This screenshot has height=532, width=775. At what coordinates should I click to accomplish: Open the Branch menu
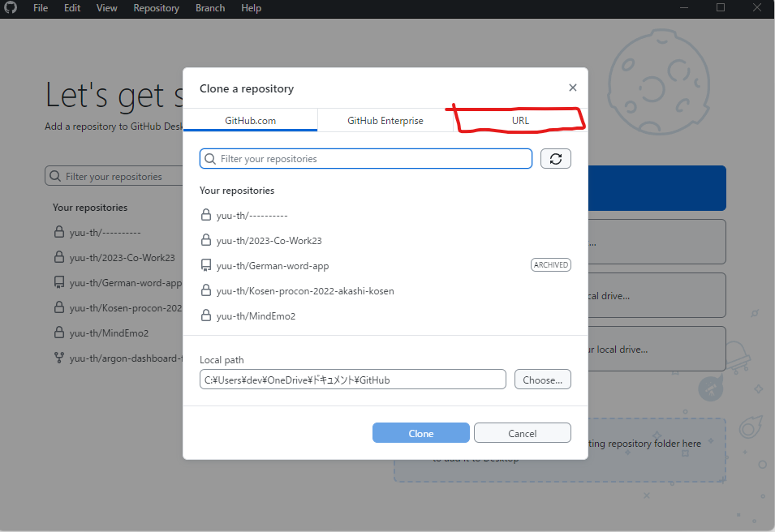[x=210, y=8]
